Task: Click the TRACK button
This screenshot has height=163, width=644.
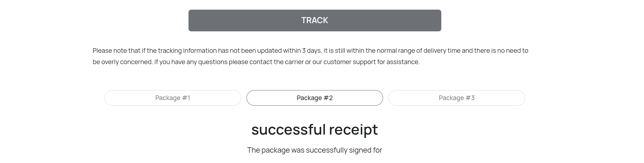Action: point(315,20)
